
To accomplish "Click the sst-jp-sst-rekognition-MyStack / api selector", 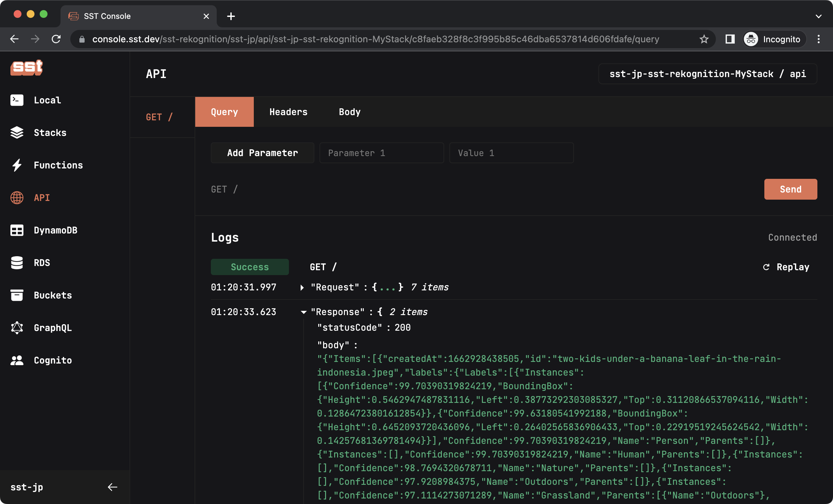I will coord(708,74).
